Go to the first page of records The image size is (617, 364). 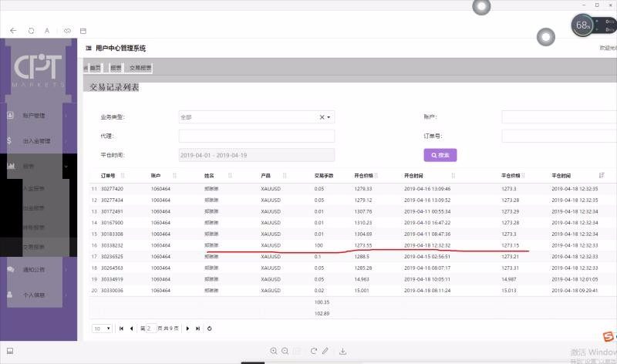click(120, 329)
